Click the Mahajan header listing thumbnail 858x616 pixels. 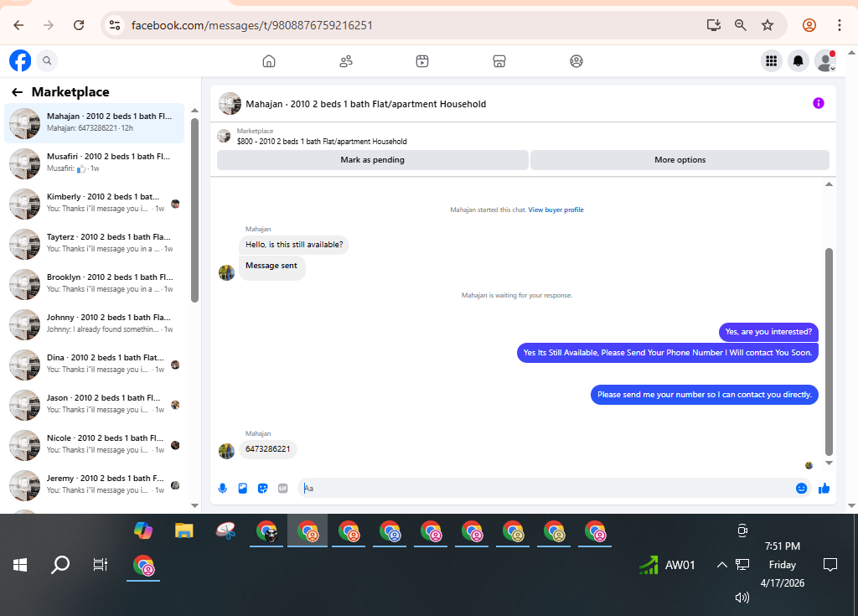point(230,103)
